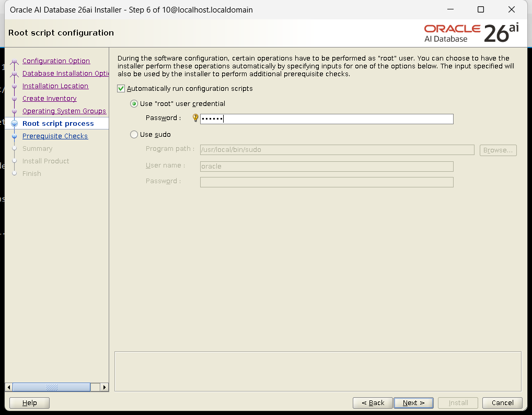
Task: Maximize the installer window
Action: 481,9
